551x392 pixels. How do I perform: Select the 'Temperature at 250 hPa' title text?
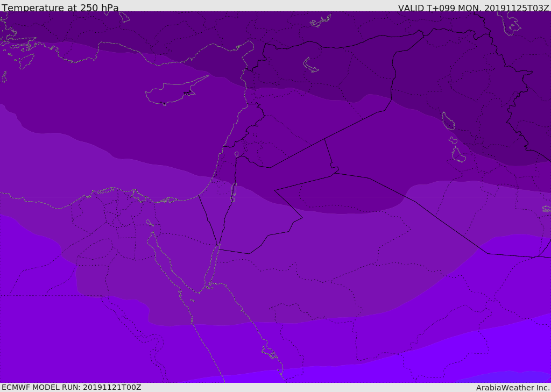pyautogui.click(x=60, y=8)
